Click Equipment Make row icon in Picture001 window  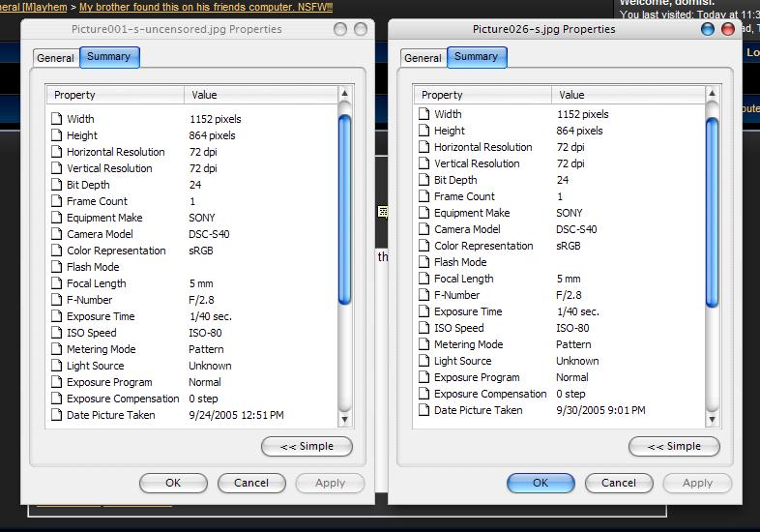(57, 218)
